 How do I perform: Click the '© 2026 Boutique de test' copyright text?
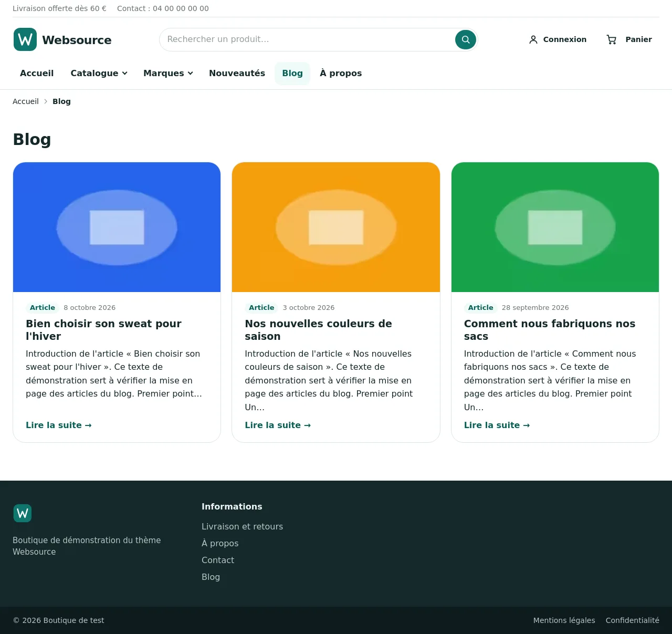pos(58,620)
